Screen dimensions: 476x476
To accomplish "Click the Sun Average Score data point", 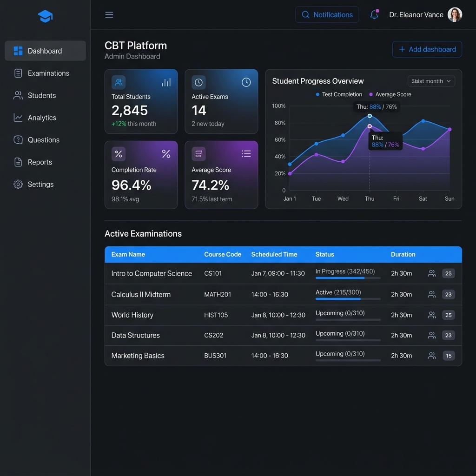I will coord(450,130).
